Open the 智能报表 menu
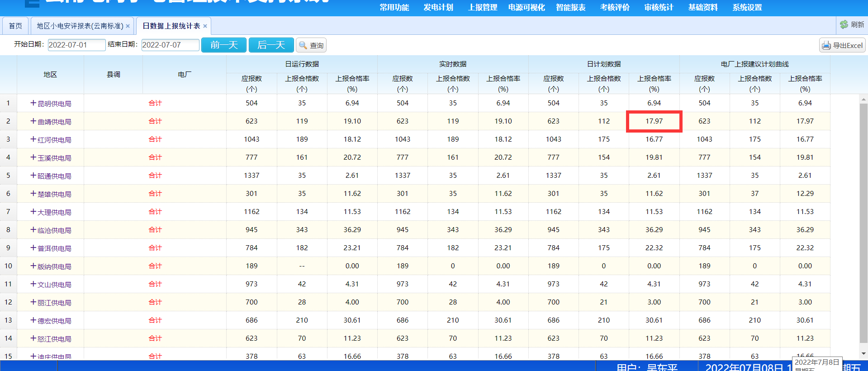868x371 pixels. click(571, 7)
